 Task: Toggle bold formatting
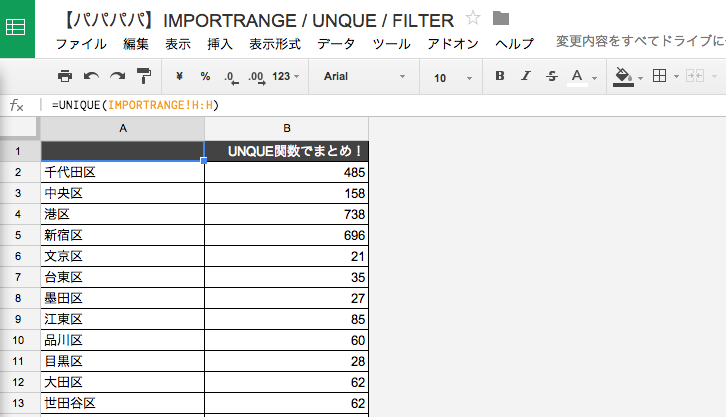coord(500,75)
